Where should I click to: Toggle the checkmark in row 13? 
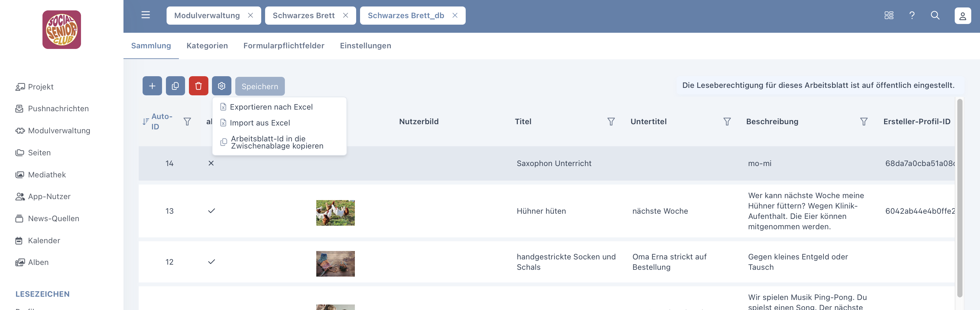click(212, 211)
